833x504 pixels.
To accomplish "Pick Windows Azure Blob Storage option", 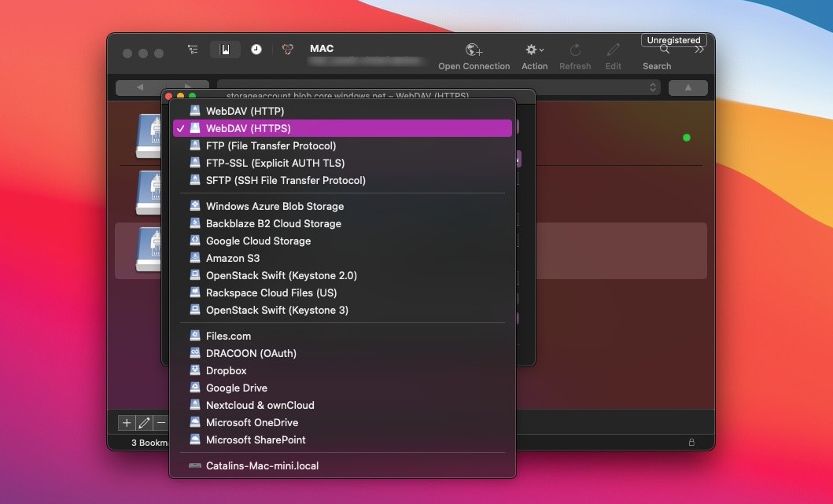I will 275,206.
